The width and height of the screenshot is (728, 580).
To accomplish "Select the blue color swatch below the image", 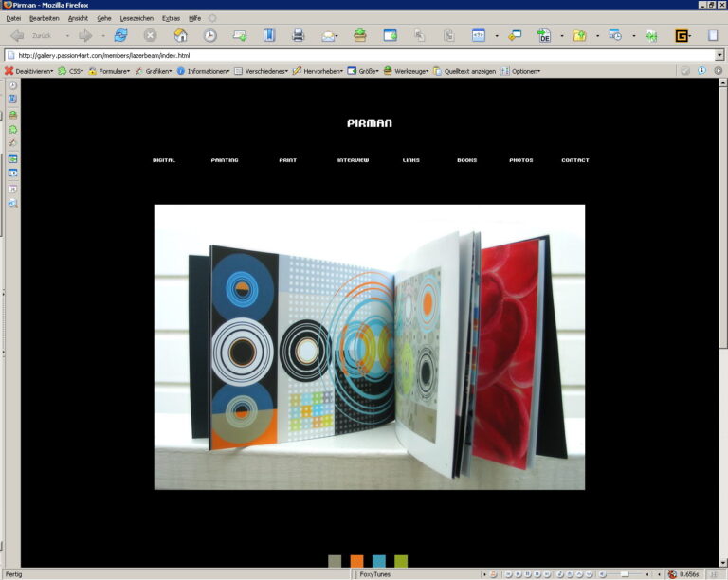I will [x=379, y=561].
